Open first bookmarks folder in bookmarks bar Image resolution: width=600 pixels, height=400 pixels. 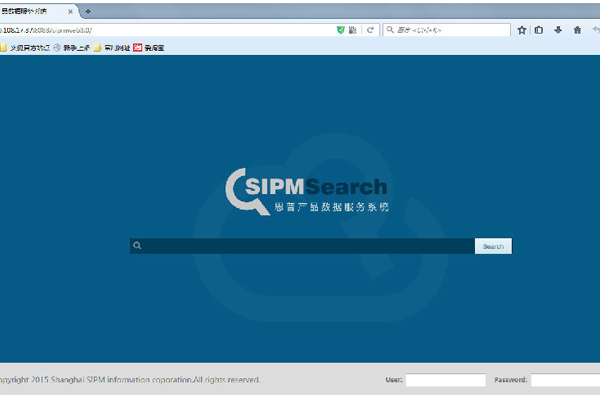[x=25, y=47]
